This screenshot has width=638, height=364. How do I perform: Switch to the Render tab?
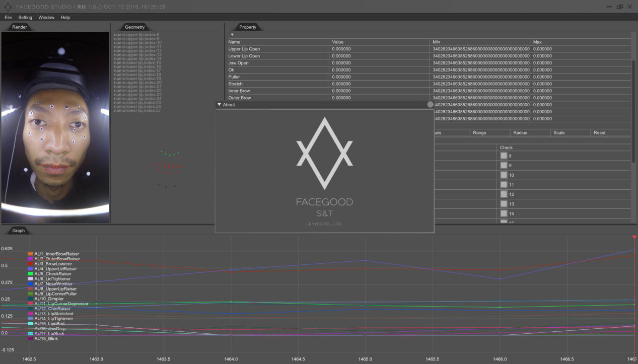20,27
